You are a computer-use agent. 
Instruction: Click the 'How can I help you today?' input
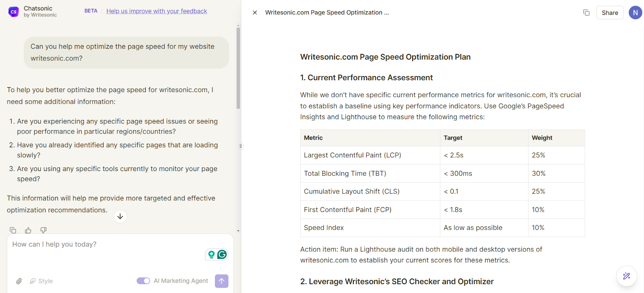[105, 244]
